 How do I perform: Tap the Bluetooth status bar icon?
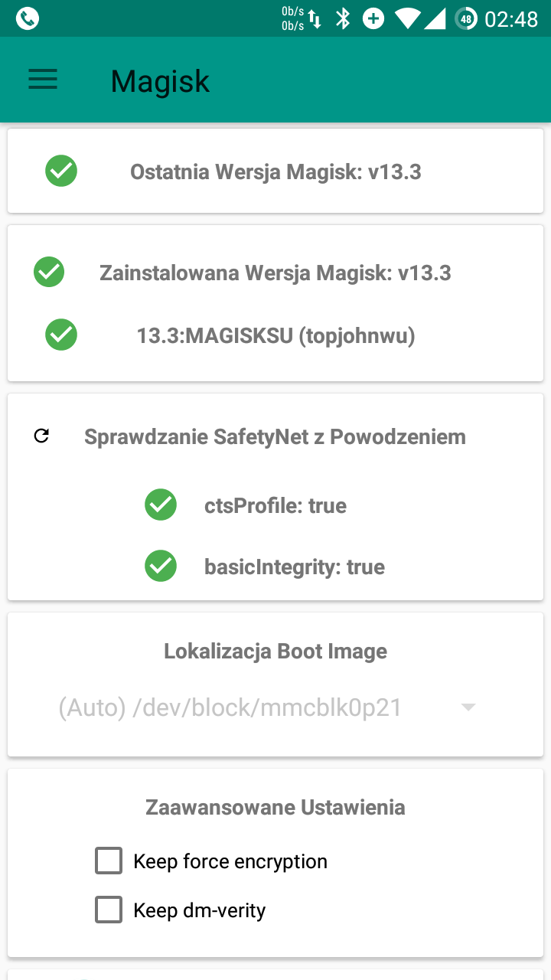[x=343, y=18]
